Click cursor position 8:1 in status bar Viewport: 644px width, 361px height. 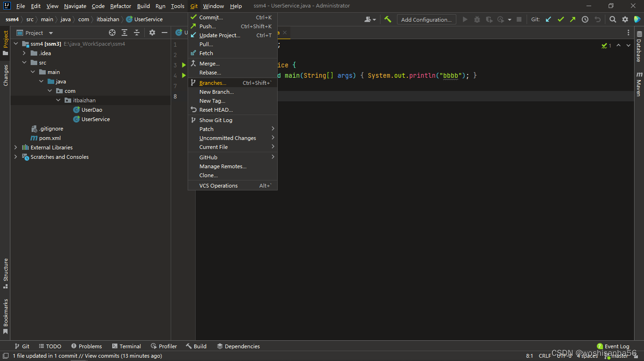pyautogui.click(x=529, y=356)
